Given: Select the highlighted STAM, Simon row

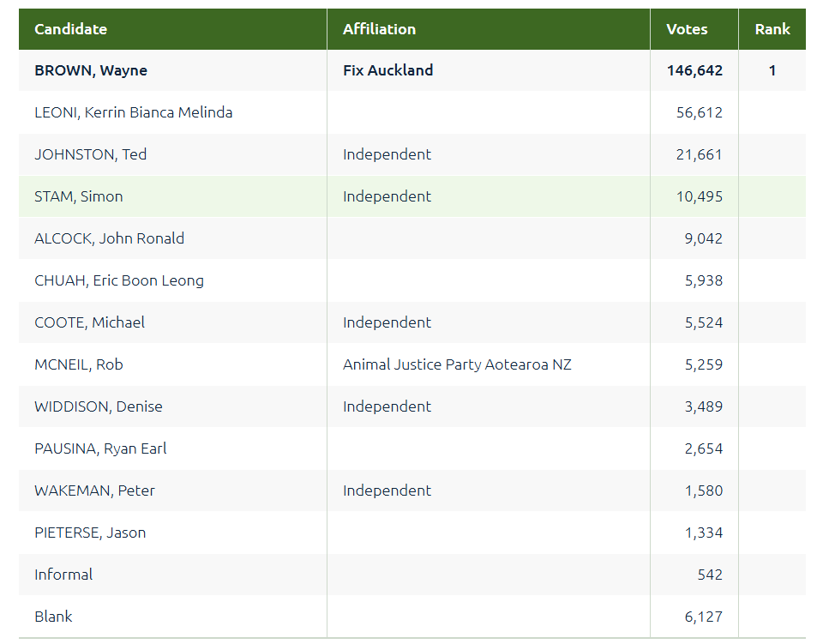Looking at the screenshot, I should [79, 196].
